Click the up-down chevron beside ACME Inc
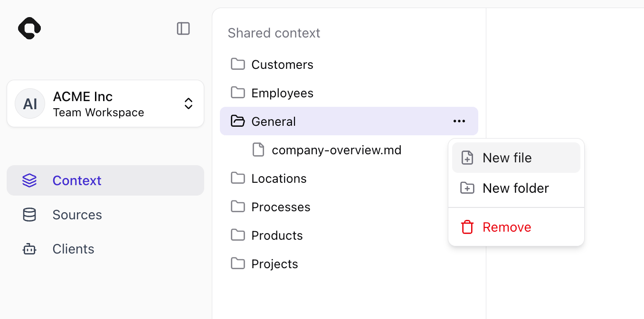Screen dimensions: 644x319 coord(189,103)
